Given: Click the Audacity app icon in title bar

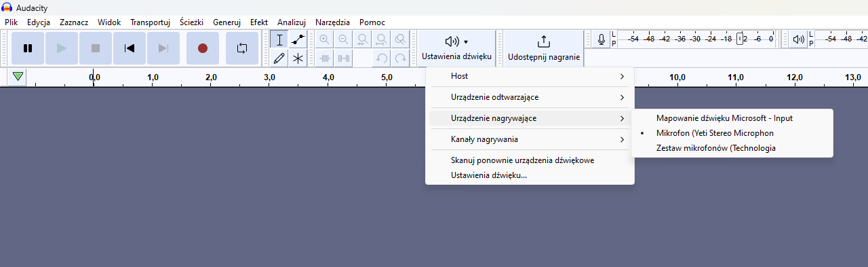Looking at the screenshot, I should click(7, 7).
